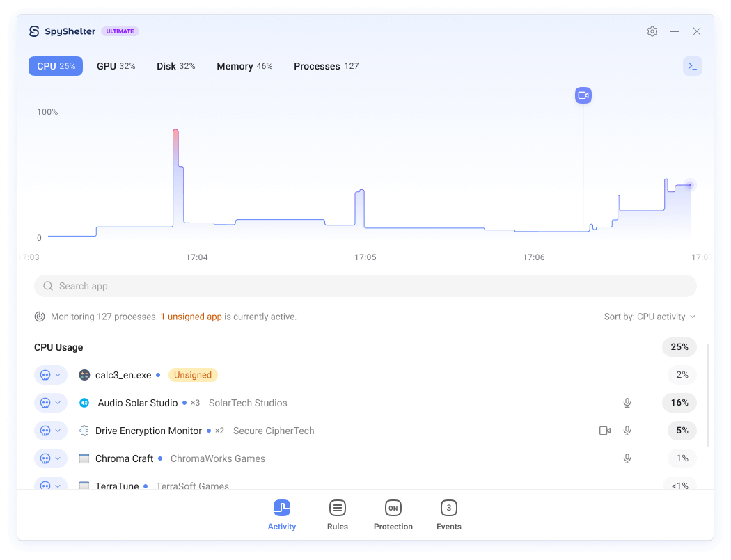
Task: Open the settings gear icon
Action: click(x=652, y=31)
